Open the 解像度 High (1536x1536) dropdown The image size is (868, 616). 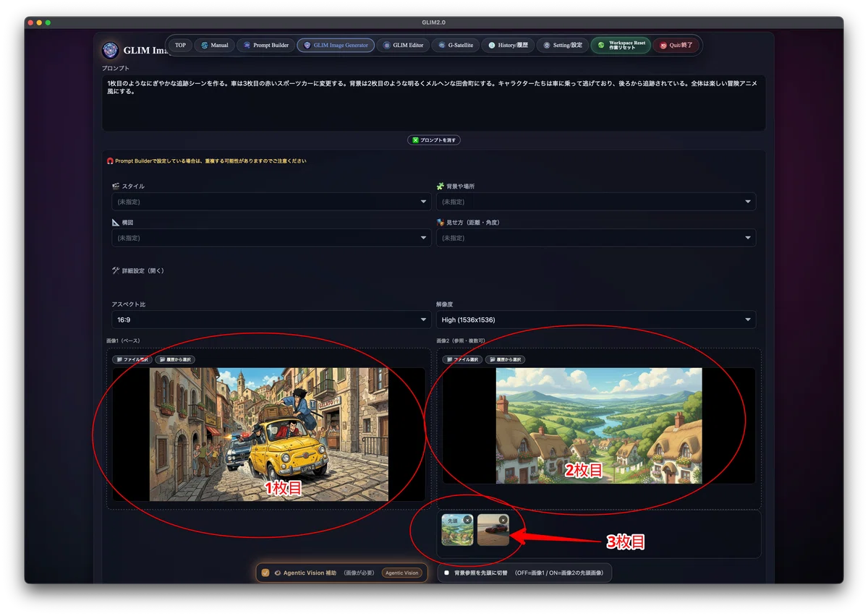[596, 320]
